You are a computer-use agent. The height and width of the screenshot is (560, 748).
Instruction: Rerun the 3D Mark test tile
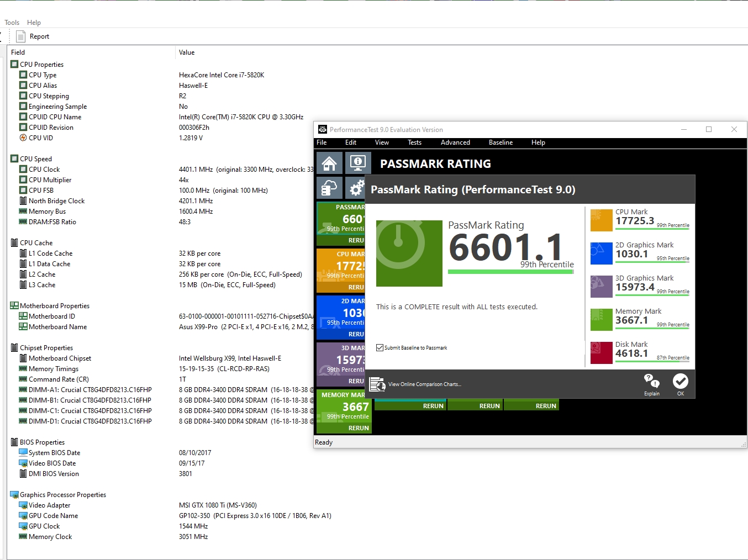click(x=356, y=381)
